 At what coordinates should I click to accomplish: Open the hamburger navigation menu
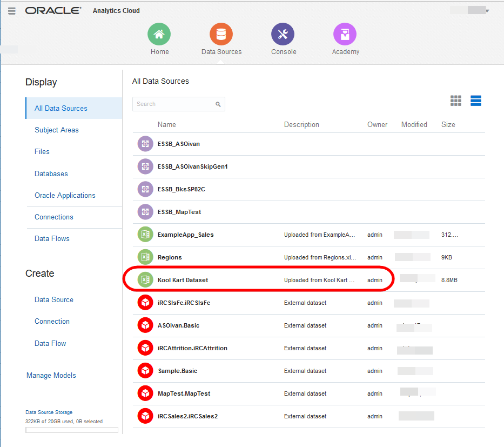point(11,10)
